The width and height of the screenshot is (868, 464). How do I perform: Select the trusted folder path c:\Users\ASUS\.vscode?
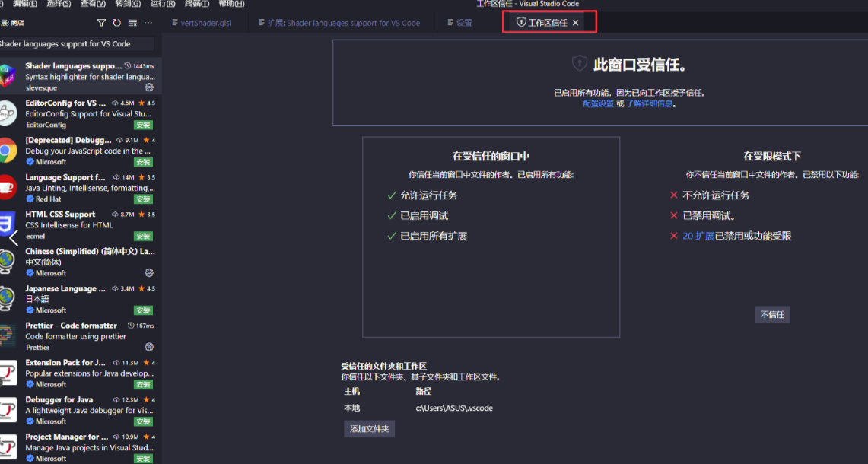pos(454,408)
